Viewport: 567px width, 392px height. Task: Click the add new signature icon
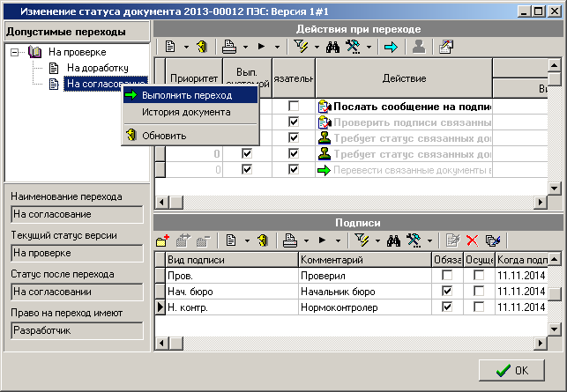pos(163,240)
